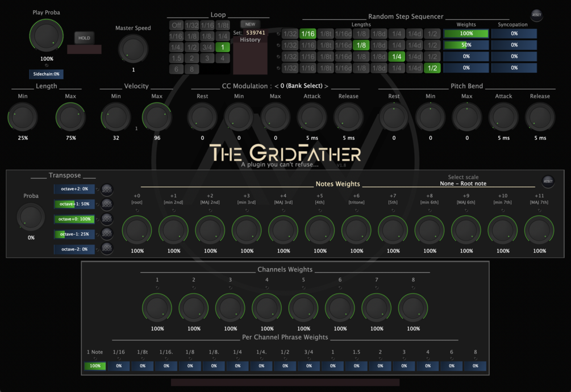
Task: Click the +4 MAJ 3rd weight knob
Action: tap(284, 230)
